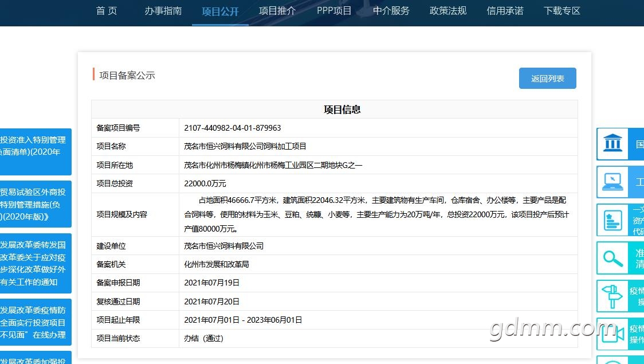Click project name 茂名市恒兴饲料有限公司饲料加工项目
The image size is (644, 364).
[x=245, y=146]
